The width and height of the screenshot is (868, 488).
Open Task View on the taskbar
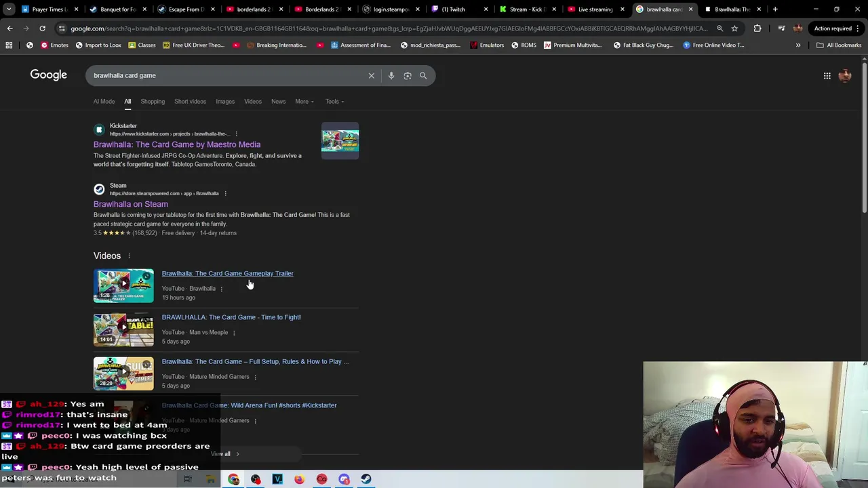[x=188, y=479]
